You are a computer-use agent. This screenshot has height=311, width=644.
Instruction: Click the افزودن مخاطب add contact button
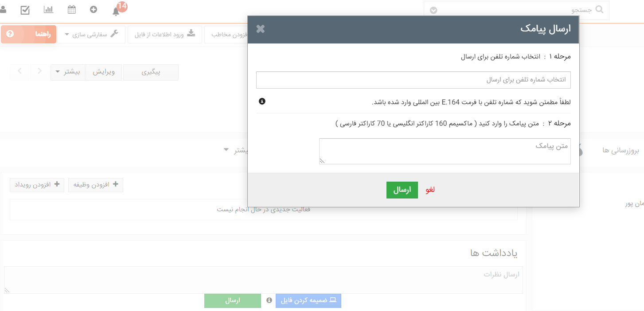[x=226, y=34]
